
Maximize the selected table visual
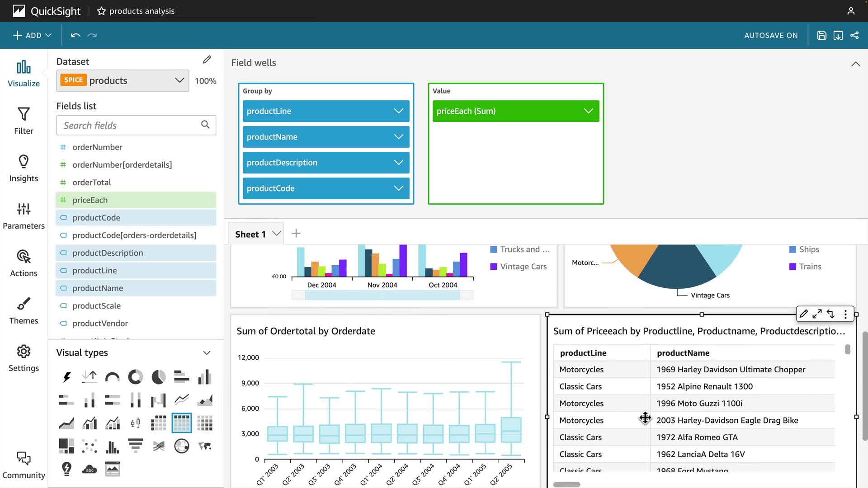point(817,314)
